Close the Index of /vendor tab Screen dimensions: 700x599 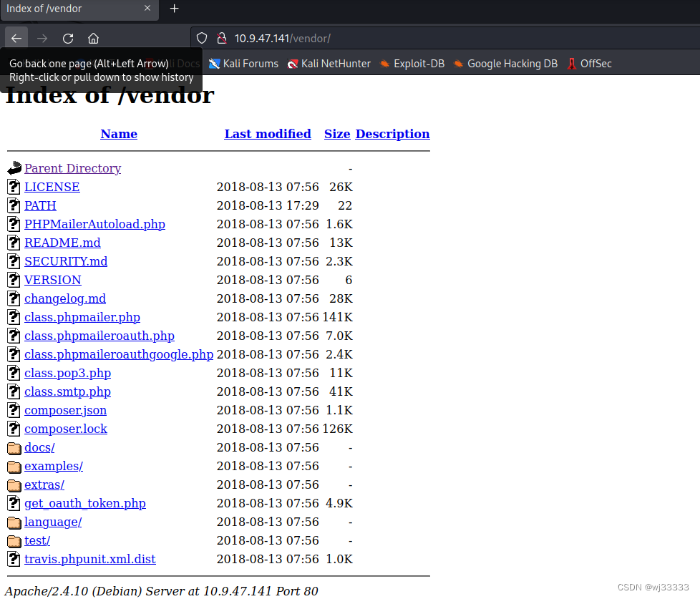147,8
